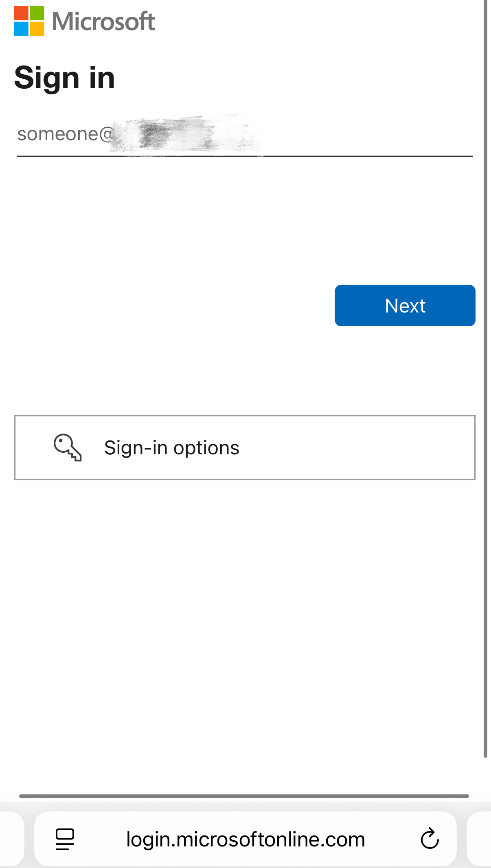Switch to the next tab on right edge
This screenshot has width=491, height=868.
[479, 839]
